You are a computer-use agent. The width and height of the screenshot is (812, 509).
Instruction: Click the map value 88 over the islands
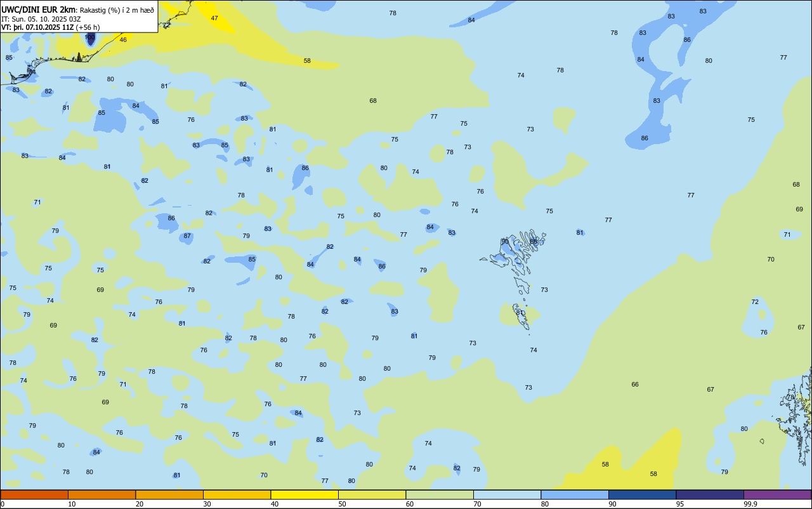(534, 242)
